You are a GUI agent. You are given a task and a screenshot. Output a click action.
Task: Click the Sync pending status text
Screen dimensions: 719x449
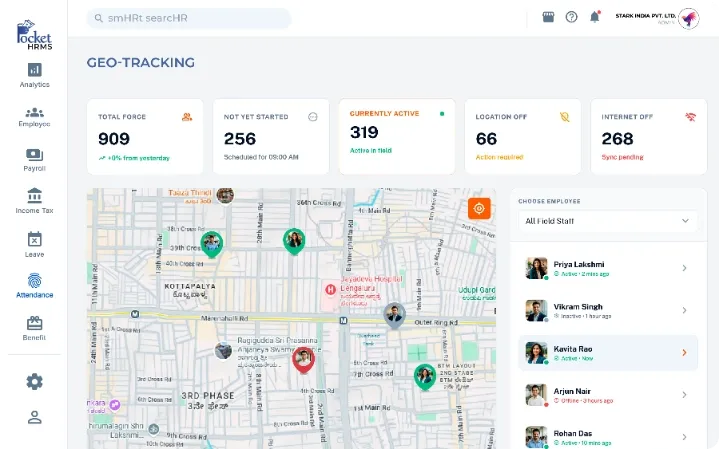point(622,157)
